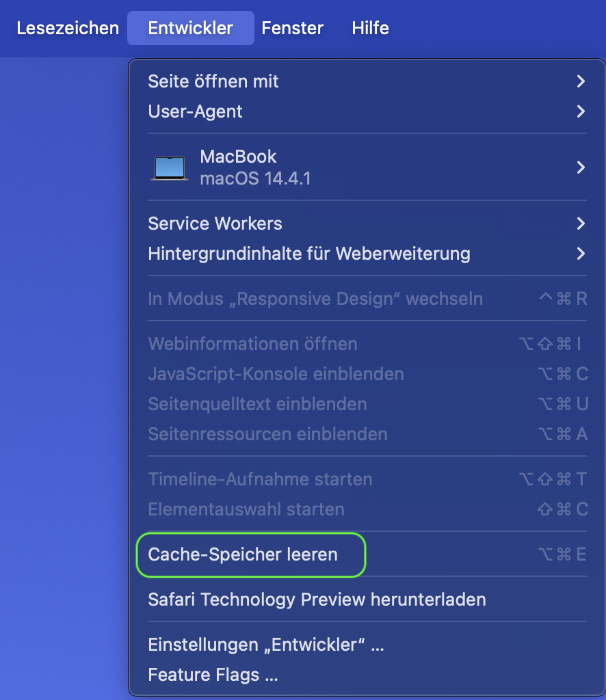Click the Service Workers menu entry

(215, 224)
